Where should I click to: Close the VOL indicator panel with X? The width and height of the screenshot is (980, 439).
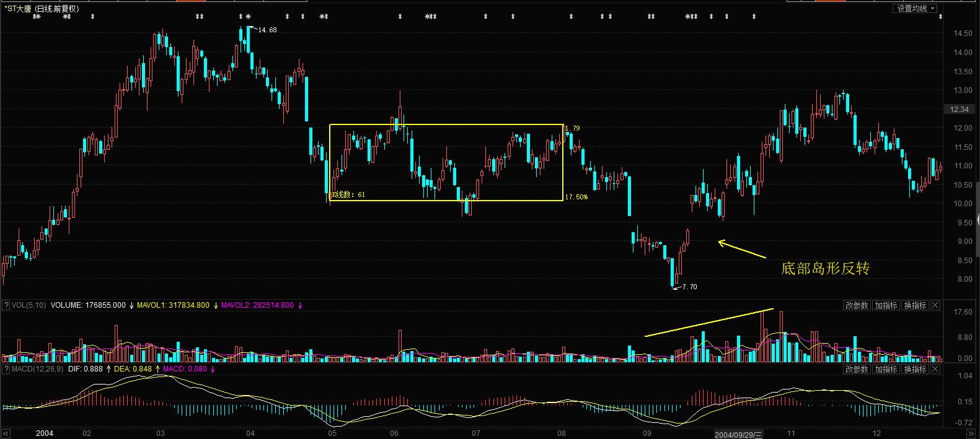[x=935, y=305]
